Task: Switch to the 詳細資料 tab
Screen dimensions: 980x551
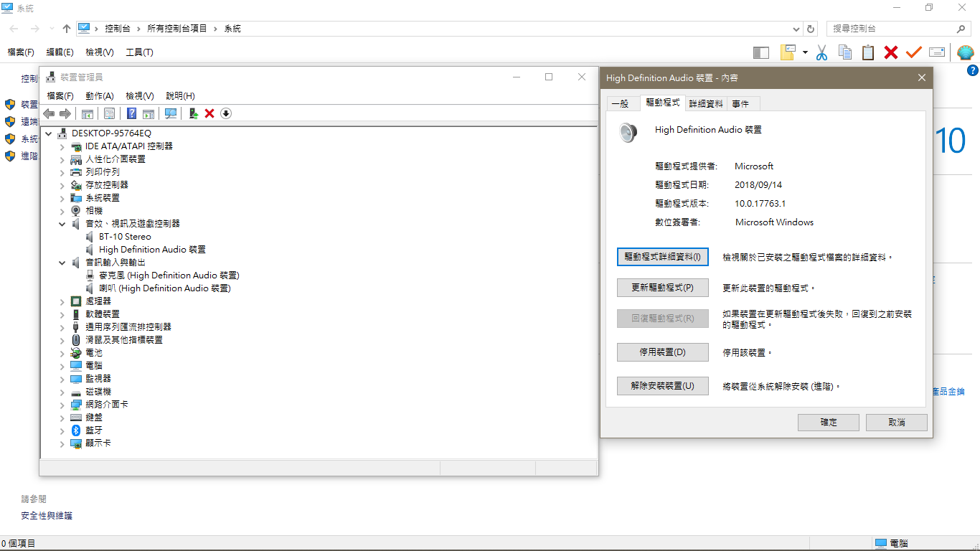Action: (x=706, y=104)
